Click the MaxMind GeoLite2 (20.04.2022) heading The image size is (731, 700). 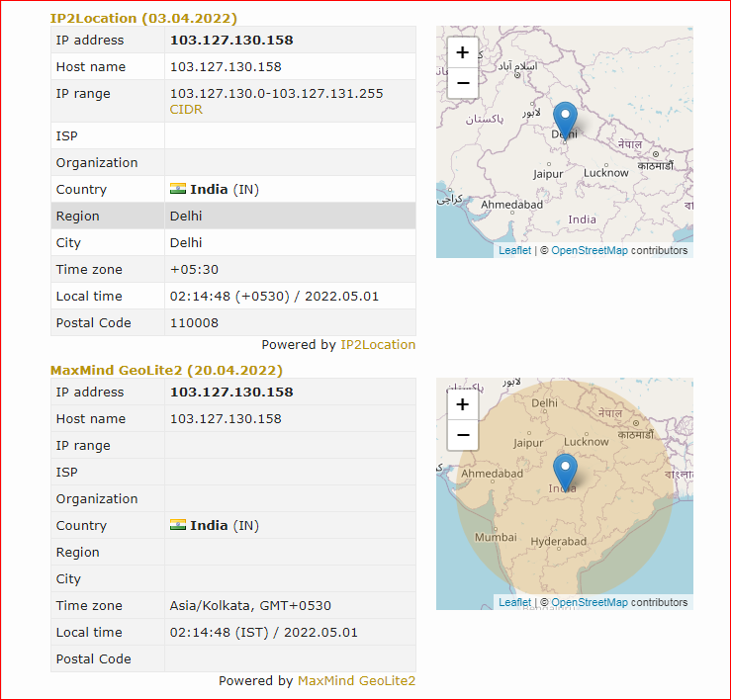point(166,370)
